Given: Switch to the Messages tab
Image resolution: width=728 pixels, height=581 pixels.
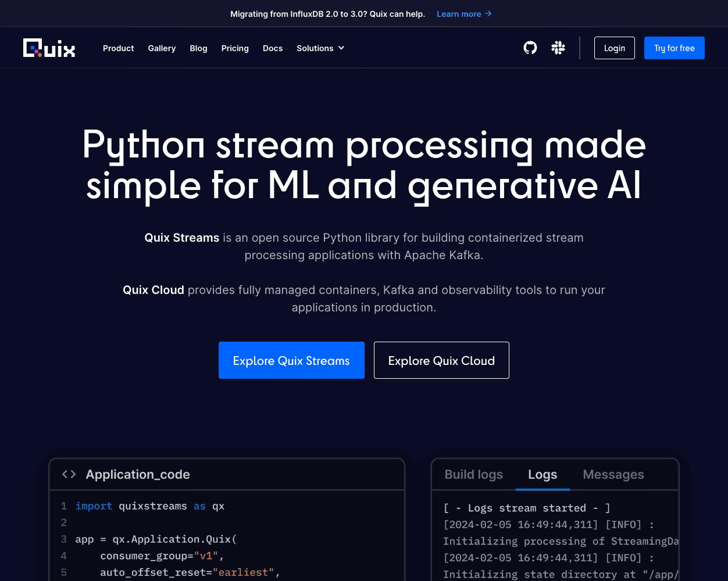Looking at the screenshot, I should [613, 474].
